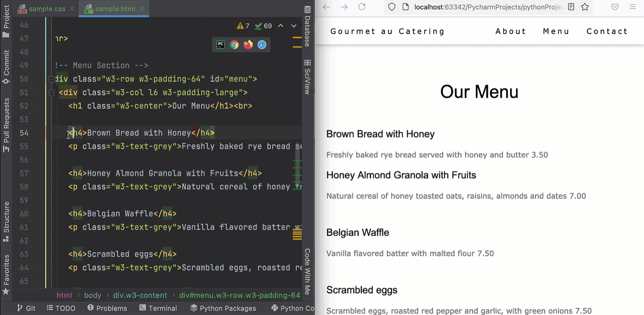Switch to the sample.css tab

(47, 9)
